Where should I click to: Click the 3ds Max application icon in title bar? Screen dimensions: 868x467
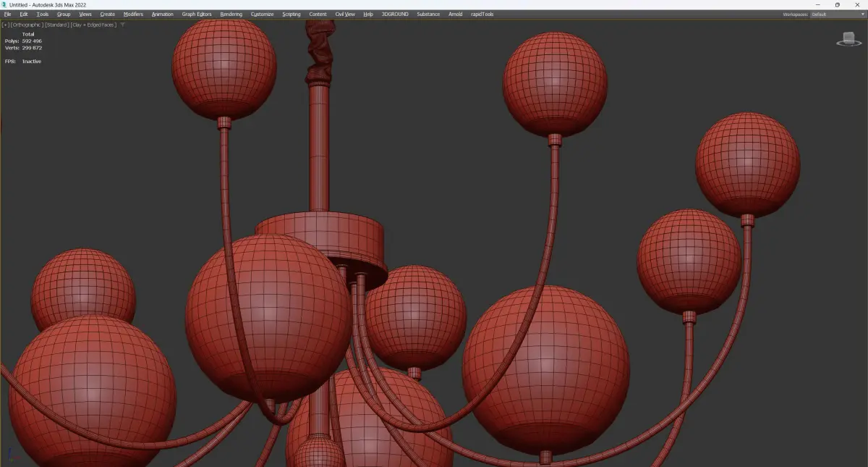pos(4,4)
